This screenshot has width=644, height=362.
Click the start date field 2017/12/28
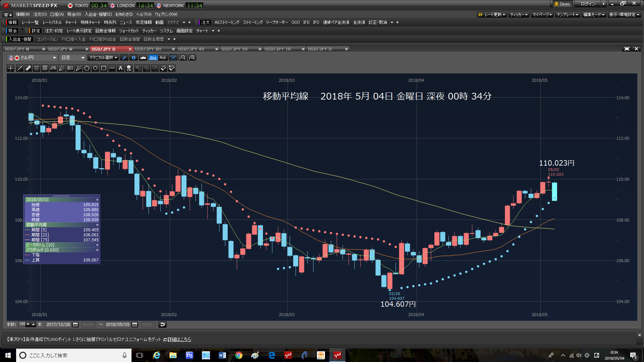tap(58, 324)
